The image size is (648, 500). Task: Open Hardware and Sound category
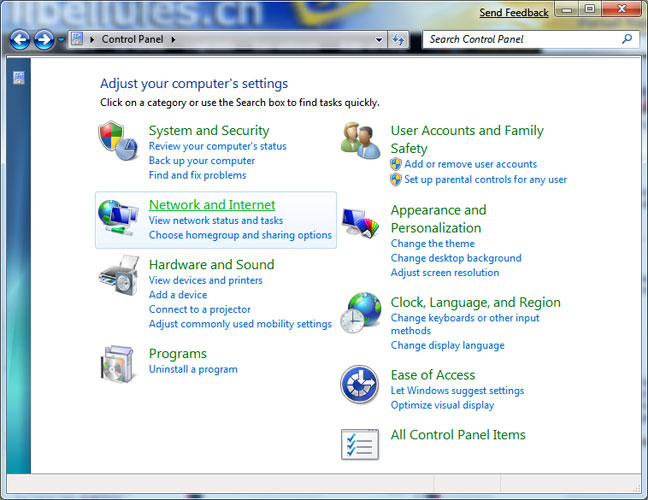pos(211,264)
